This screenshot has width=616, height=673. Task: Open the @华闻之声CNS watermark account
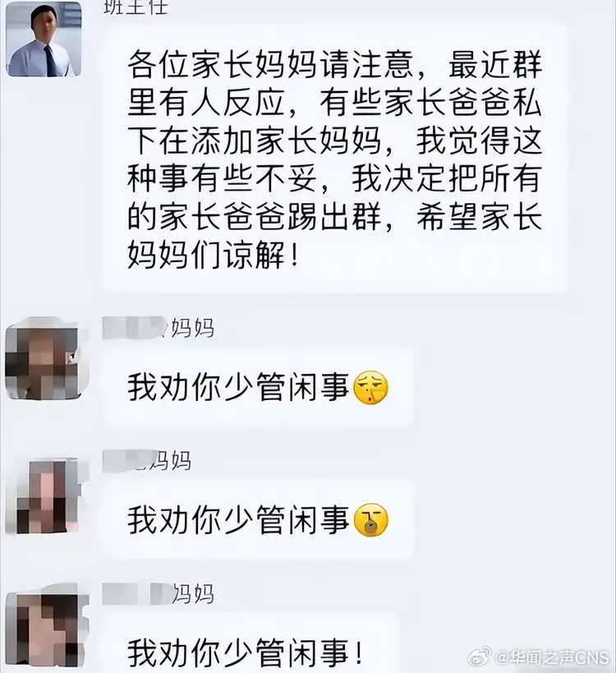coord(553,657)
